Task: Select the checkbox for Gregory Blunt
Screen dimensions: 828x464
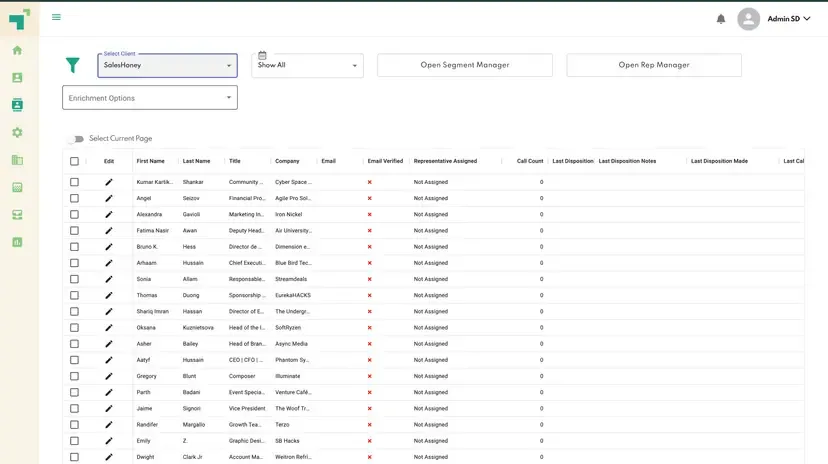Action: tap(74, 376)
